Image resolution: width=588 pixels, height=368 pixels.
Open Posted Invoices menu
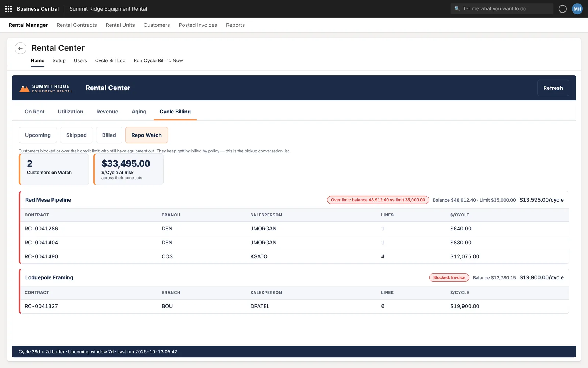[198, 25]
